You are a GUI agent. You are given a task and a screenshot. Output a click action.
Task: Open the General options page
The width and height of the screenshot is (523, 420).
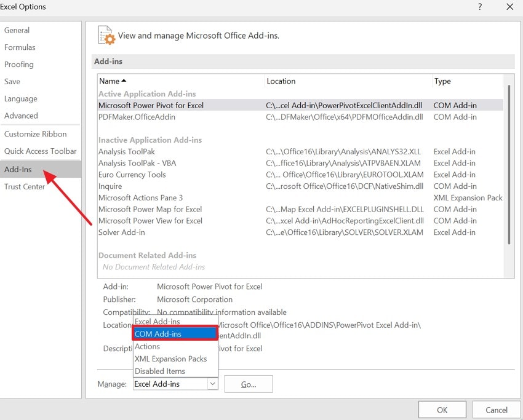[17, 30]
